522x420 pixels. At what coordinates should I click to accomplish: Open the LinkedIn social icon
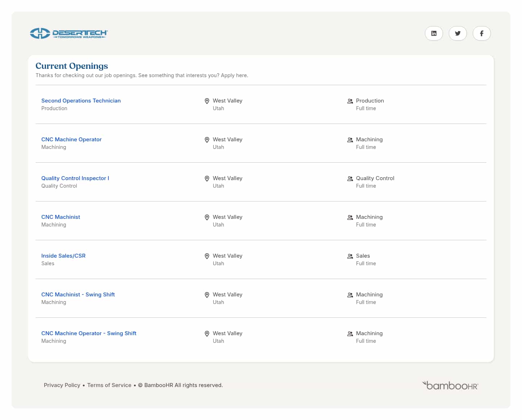(x=434, y=33)
